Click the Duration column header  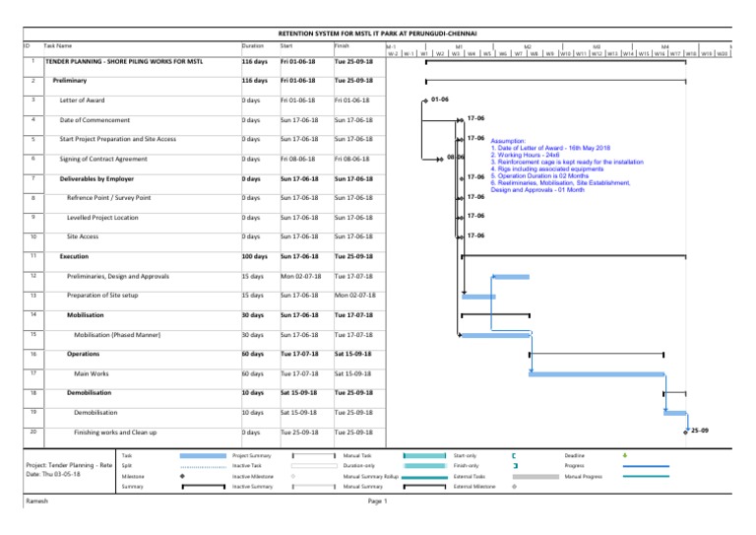(x=253, y=46)
